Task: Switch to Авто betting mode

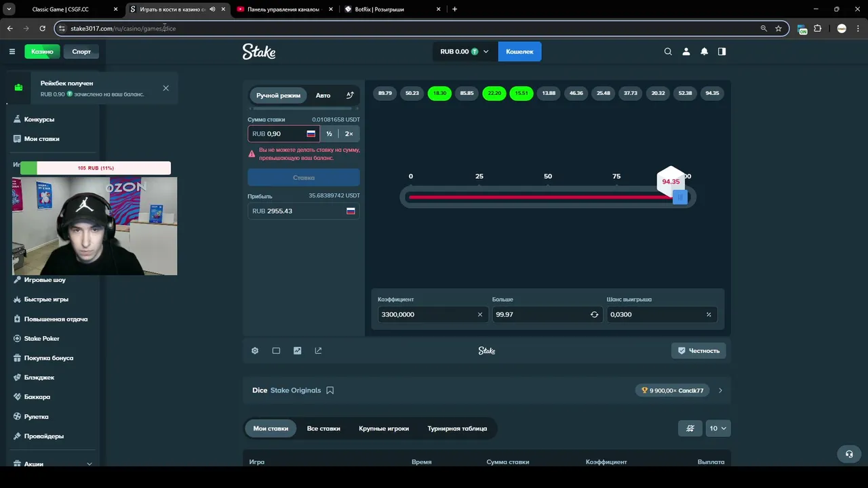Action: pos(323,96)
